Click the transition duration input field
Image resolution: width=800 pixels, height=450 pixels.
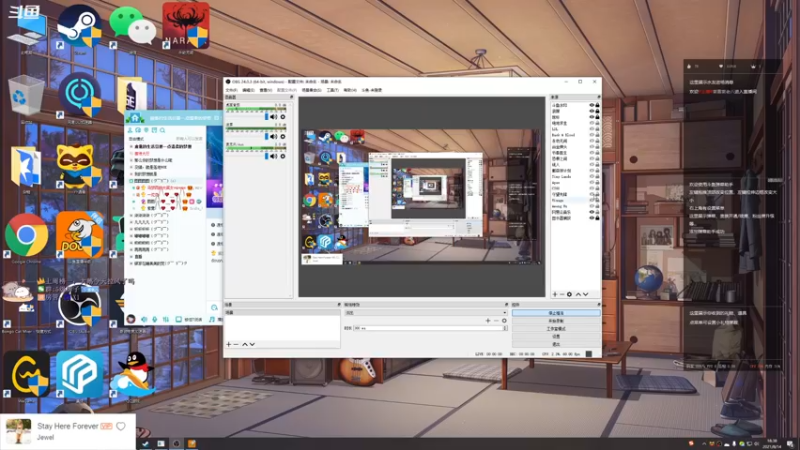428,328
